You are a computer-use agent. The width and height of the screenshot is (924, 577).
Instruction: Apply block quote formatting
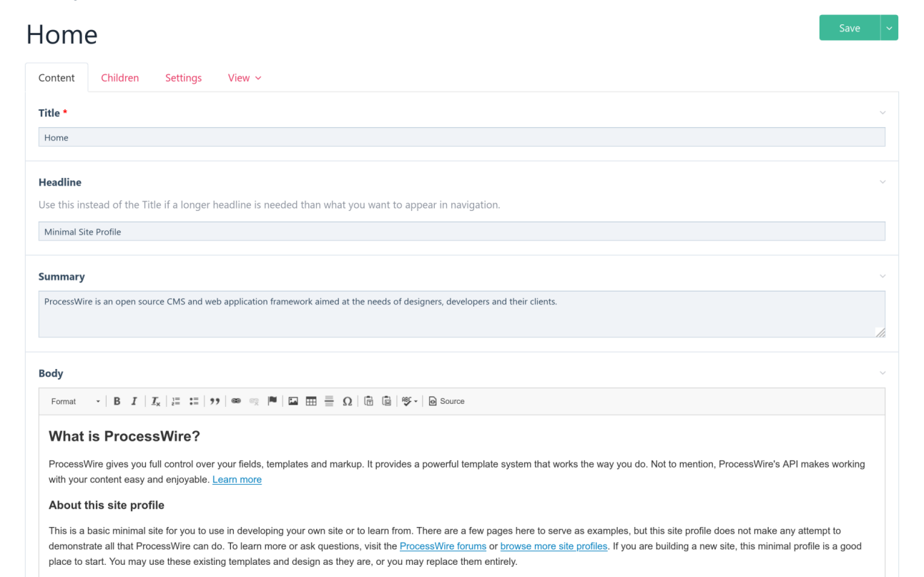(215, 402)
